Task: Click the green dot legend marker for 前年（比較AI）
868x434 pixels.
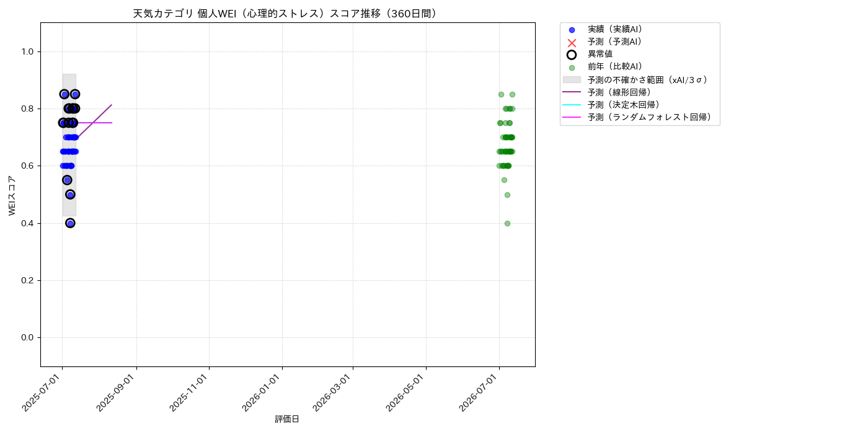Action: click(572, 68)
